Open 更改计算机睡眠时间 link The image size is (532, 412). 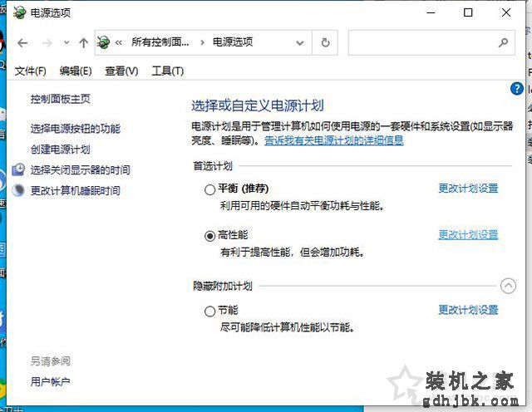(76, 190)
